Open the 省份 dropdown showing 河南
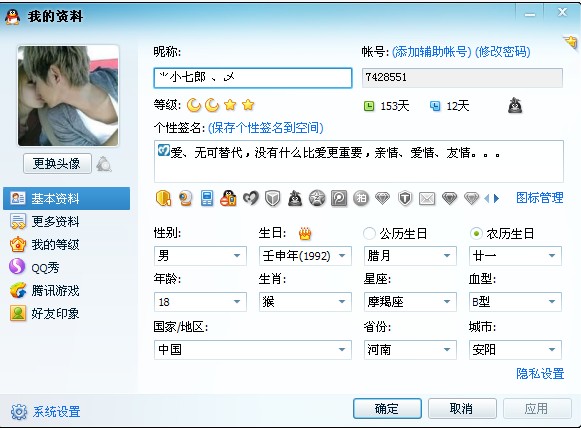 pos(410,350)
